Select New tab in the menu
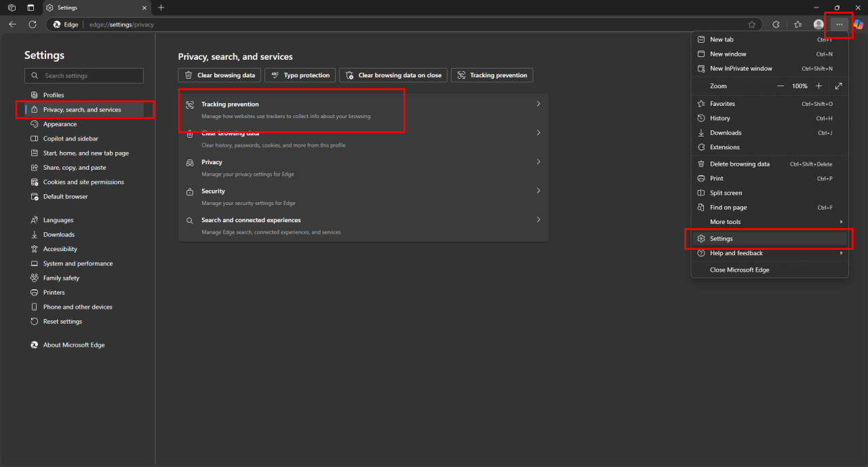868x467 pixels. pos(770,39)
